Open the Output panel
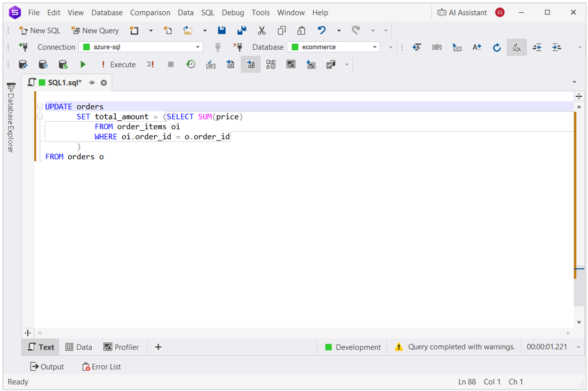 47,366
